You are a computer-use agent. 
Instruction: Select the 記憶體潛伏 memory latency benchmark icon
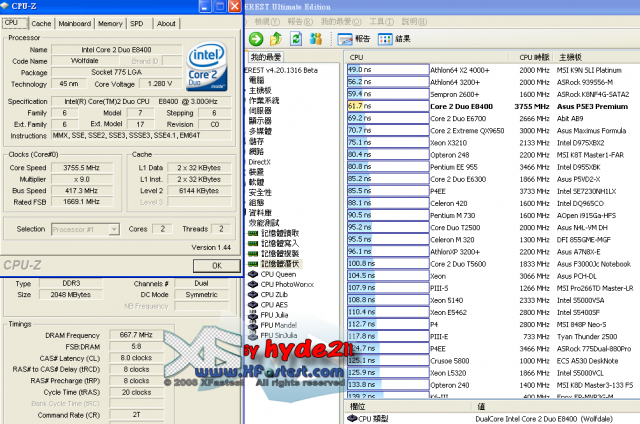pos(253,264)
